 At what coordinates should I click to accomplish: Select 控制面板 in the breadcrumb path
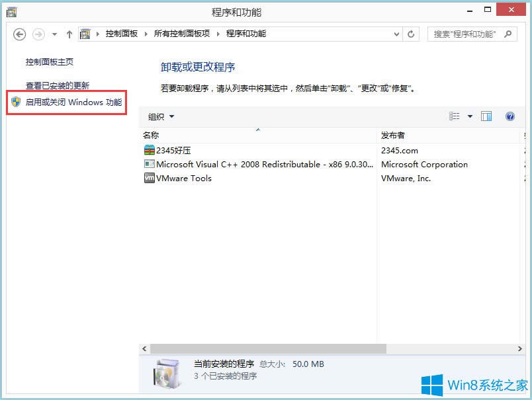click(x=122, y=34)
